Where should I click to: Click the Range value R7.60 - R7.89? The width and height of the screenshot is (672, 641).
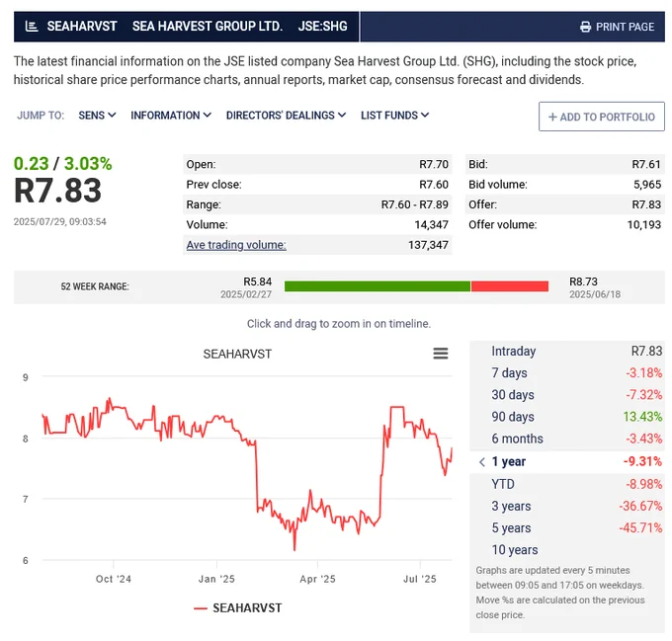[415, 204]
